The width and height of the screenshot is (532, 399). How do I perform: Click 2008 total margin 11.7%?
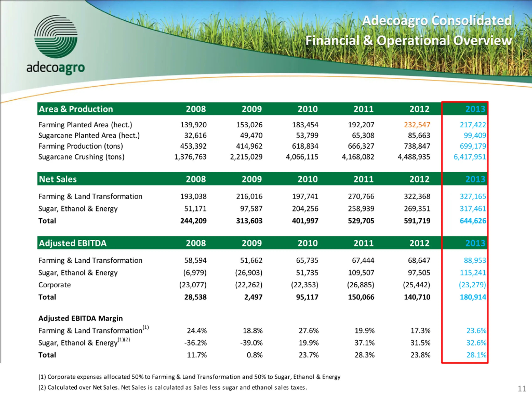pos(197,355)
